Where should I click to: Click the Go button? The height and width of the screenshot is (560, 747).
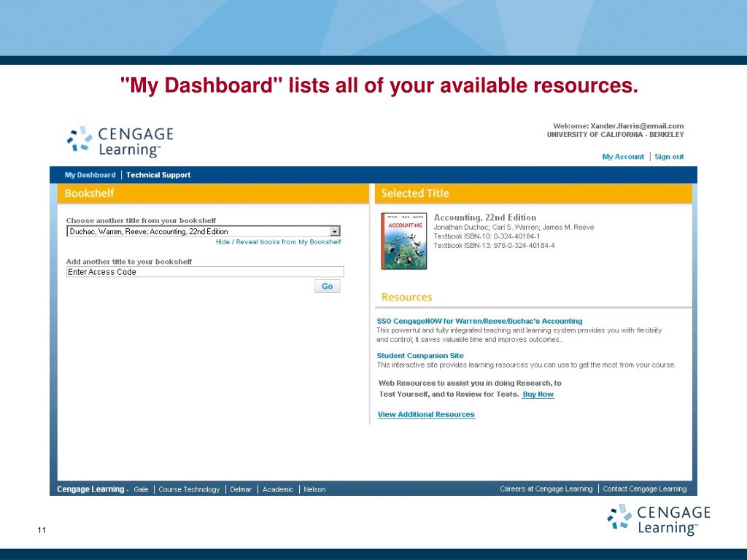coord(328,286)
